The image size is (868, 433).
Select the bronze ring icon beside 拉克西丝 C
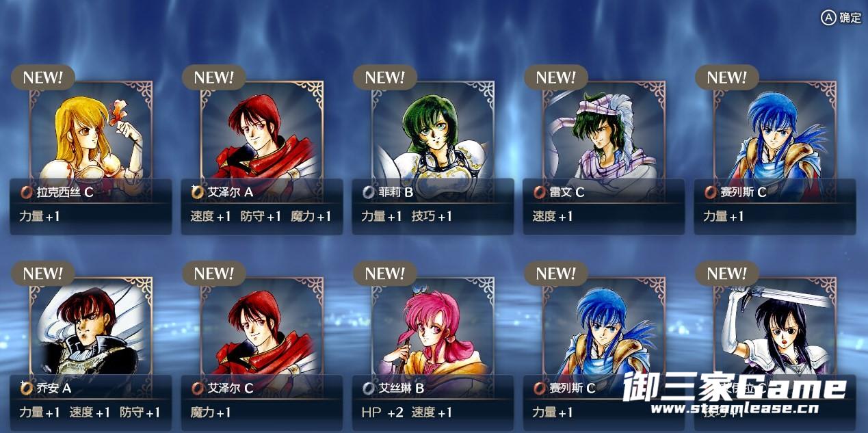[25, 192]
